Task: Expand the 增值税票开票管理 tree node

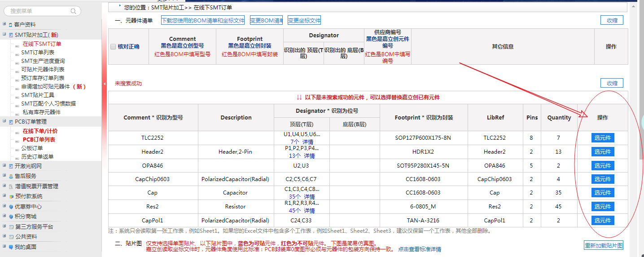Action: coord(4,186)
